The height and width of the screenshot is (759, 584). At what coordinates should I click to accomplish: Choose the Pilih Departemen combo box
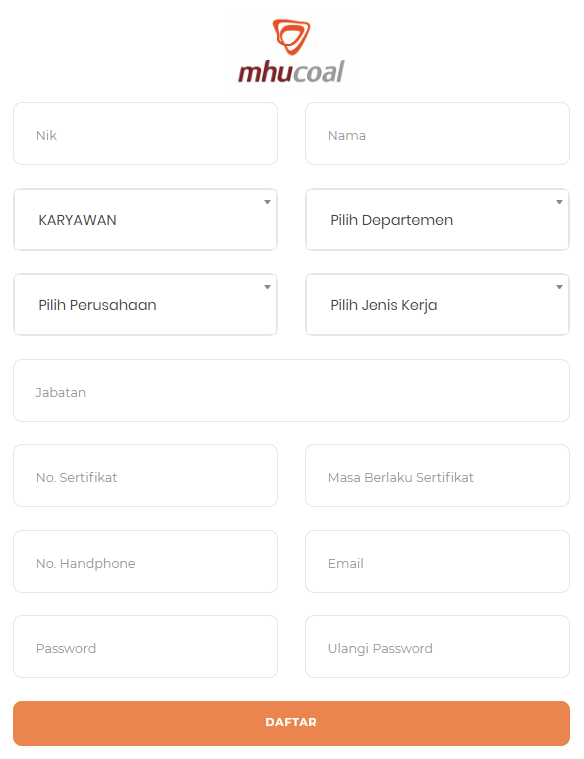coord(437,219)
